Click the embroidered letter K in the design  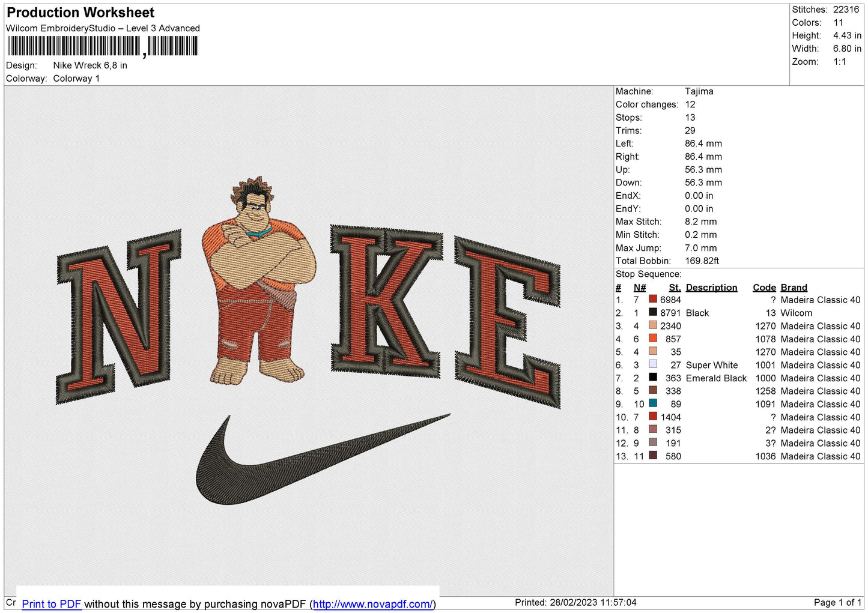click(386, 301)
